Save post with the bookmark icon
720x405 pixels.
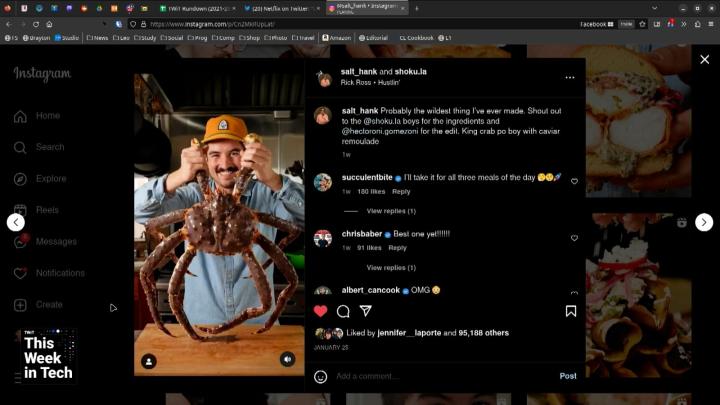(x=570, y=311)
